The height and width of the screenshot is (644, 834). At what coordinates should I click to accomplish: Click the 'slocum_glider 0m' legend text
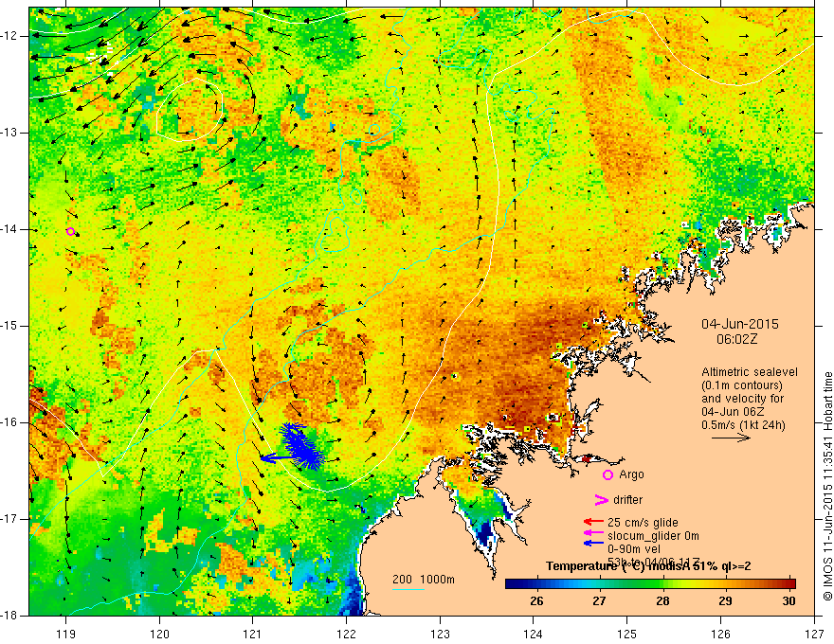click(653, 536)
